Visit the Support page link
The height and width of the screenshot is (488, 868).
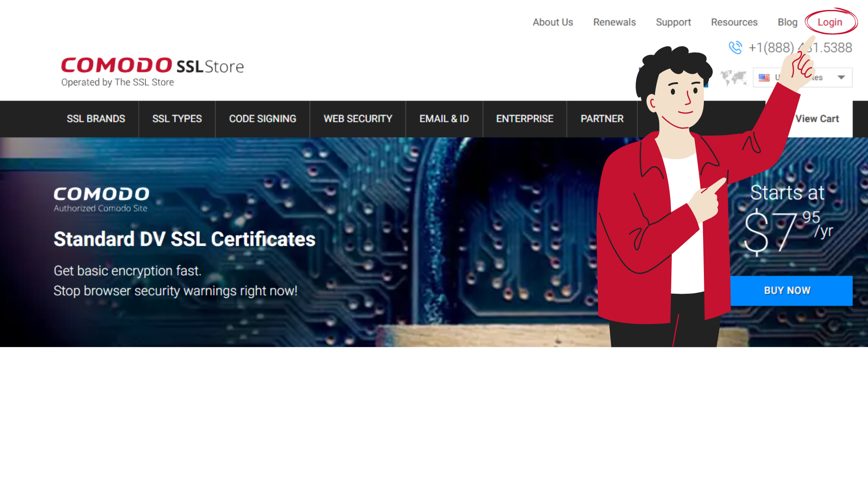(x=673, y=22)
